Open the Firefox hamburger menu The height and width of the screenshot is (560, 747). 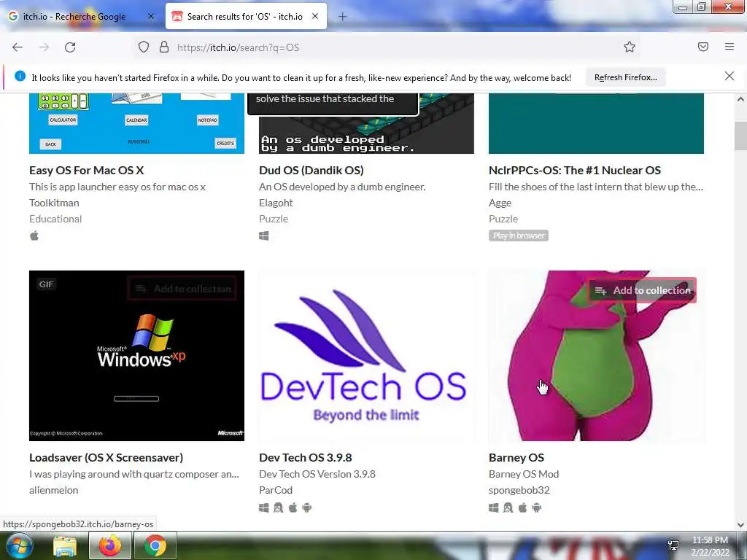[x=729, y=47]
